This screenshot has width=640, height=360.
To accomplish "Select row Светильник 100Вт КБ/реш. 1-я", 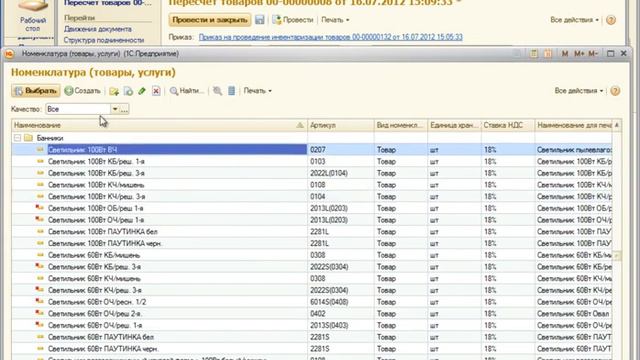I will click(312, 162).
